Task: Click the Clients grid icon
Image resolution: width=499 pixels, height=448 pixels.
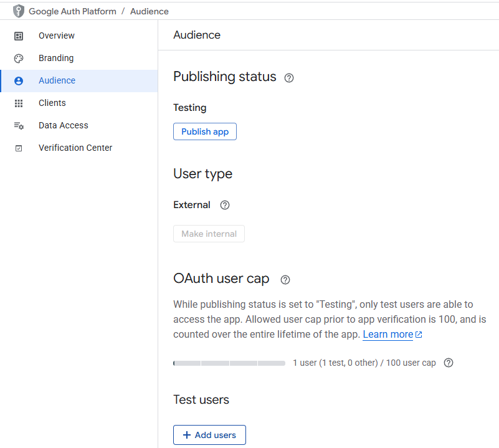Action: (x=19, y=103)
